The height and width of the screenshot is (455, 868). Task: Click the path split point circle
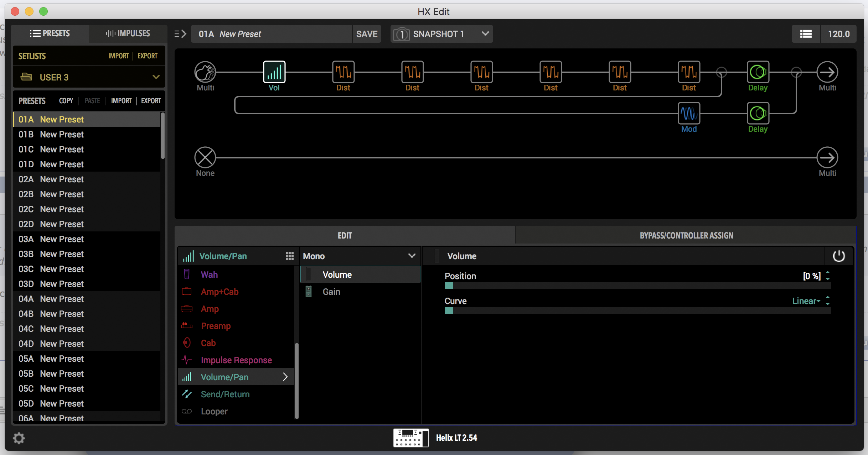722,72
